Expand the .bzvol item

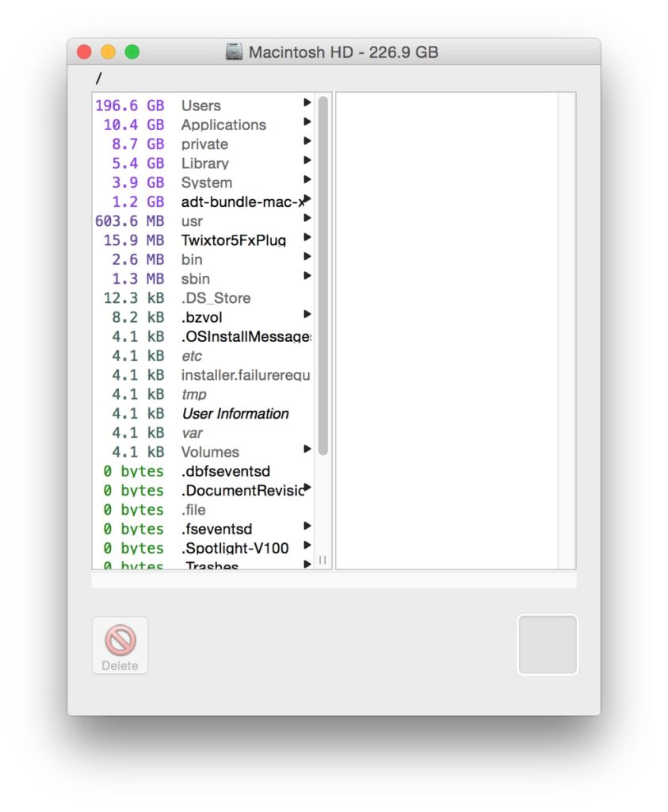tap(307, 316)
